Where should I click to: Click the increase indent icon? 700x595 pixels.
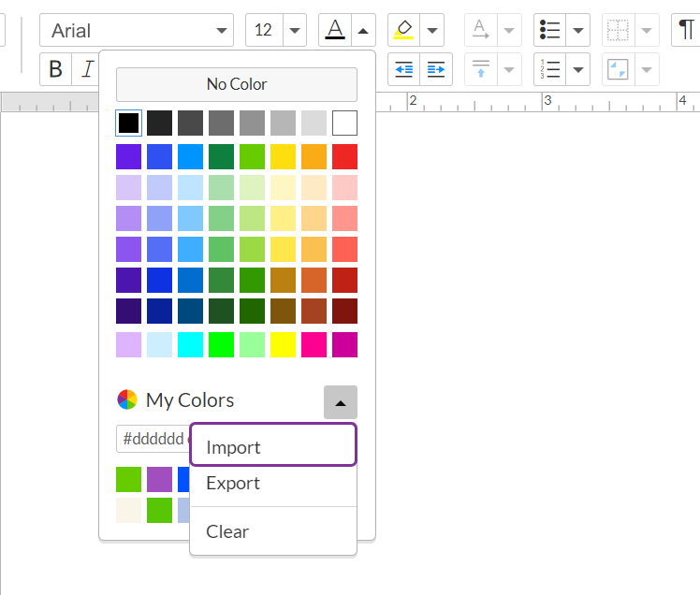coord(436,69)
